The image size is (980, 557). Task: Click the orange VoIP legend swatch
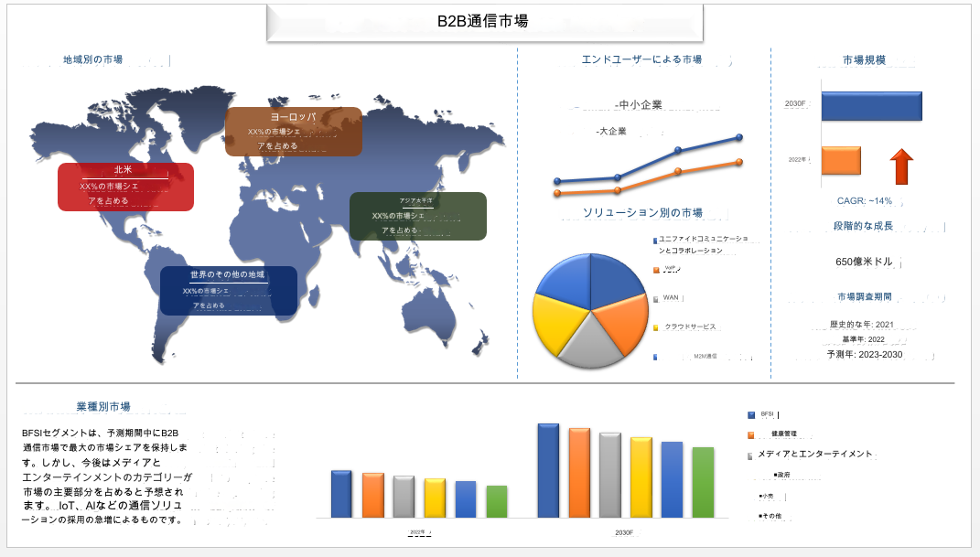click(x=656, y=270)
